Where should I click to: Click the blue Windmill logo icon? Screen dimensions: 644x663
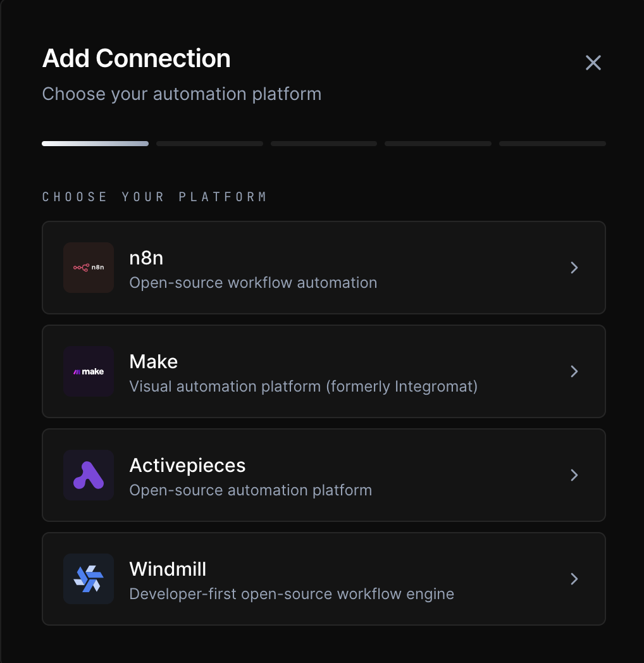tap(89, 579)
